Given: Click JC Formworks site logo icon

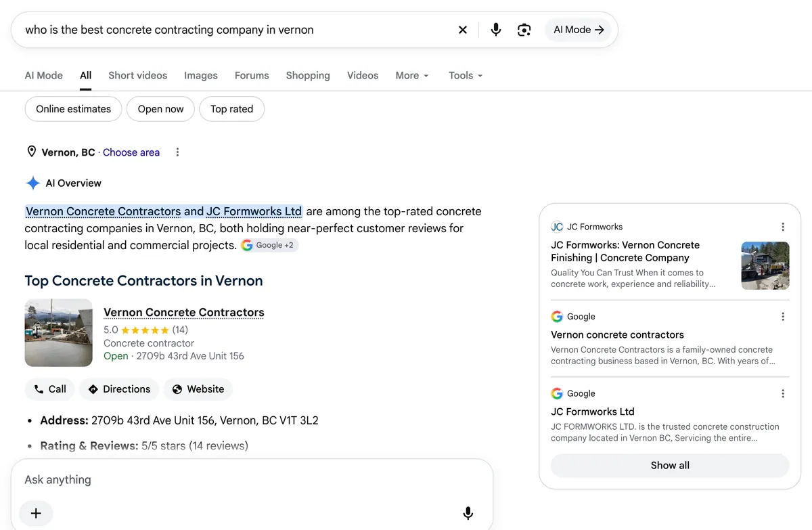Looking at the screenshot, I should tap(557, 227).
